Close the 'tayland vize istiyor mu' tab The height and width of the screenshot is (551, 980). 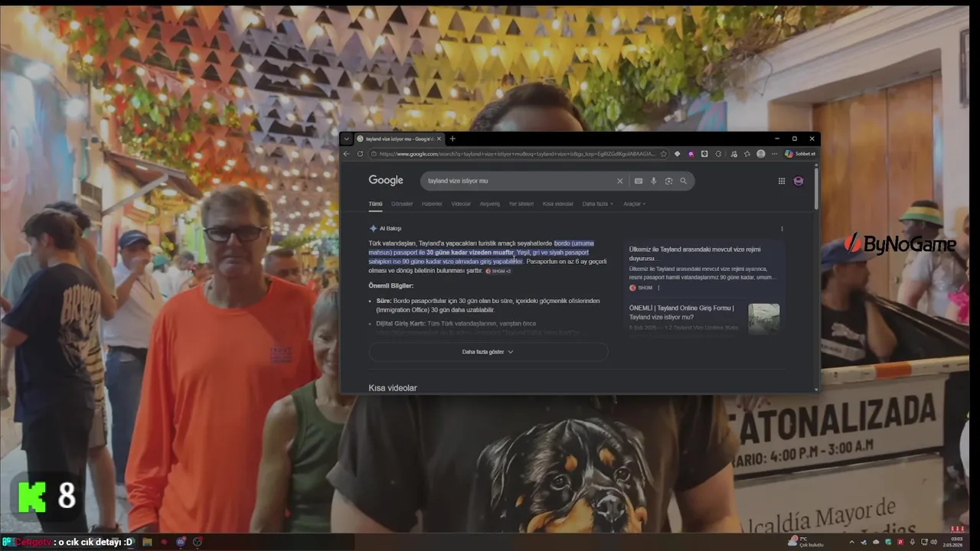(439, 139)
